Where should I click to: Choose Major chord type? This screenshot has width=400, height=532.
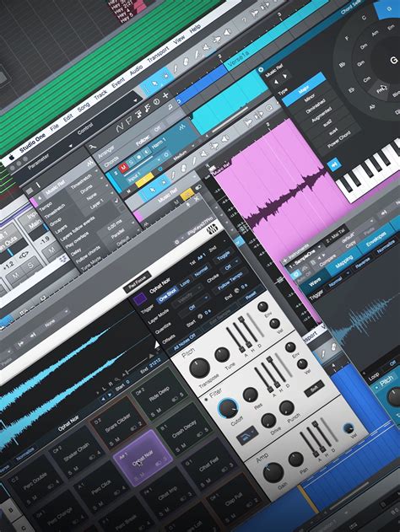pos(304,90)
